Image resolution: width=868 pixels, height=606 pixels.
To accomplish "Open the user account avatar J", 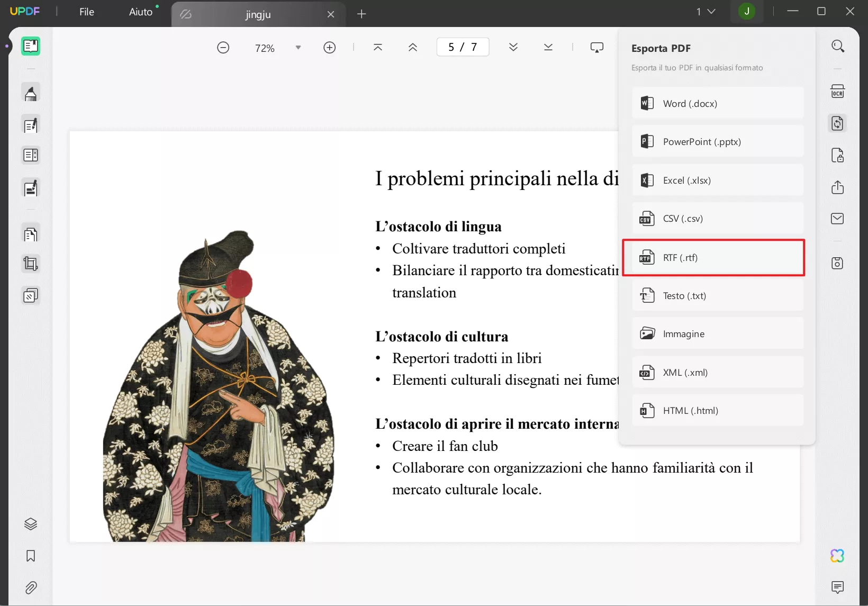I will pyautogui.click(x=747, y=11).
